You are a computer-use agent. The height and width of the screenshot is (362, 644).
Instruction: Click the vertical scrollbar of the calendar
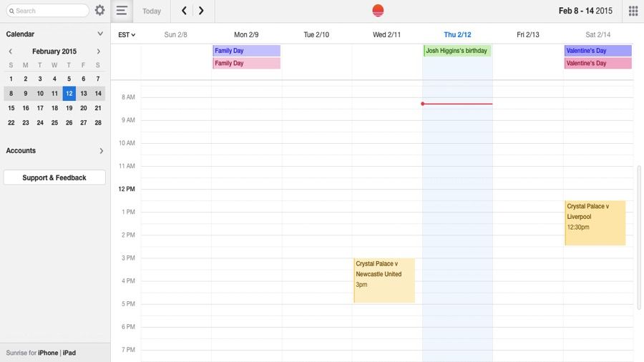pos(639,236)
